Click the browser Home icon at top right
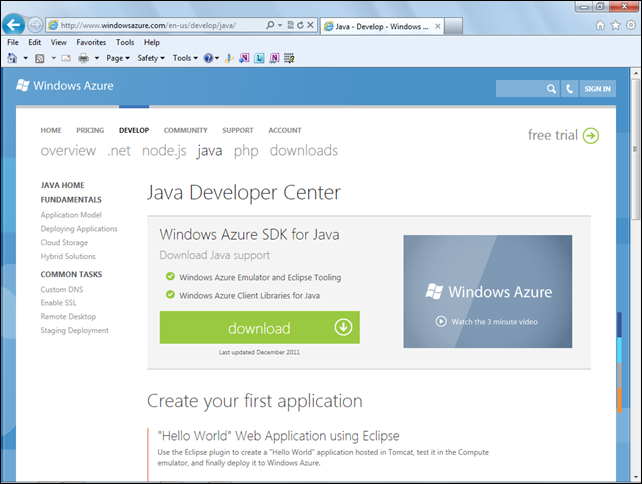The height and width of the screenshot is (484, 642). (600, 25)
